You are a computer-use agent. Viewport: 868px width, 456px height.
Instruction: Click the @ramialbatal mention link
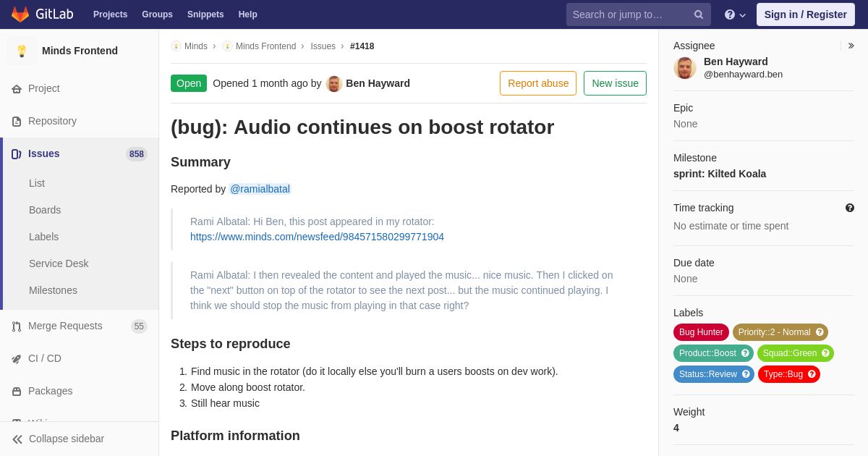260,189
